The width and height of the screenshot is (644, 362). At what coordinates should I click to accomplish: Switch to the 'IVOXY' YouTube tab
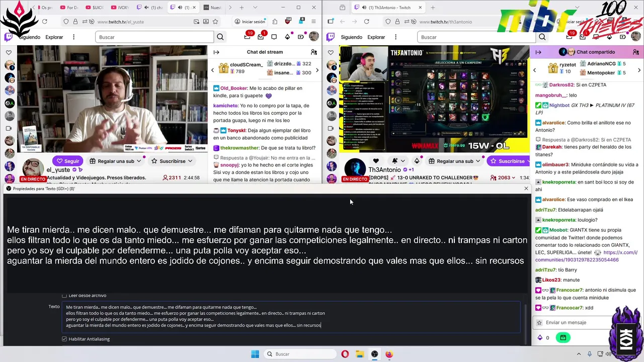tap(121, 8)
